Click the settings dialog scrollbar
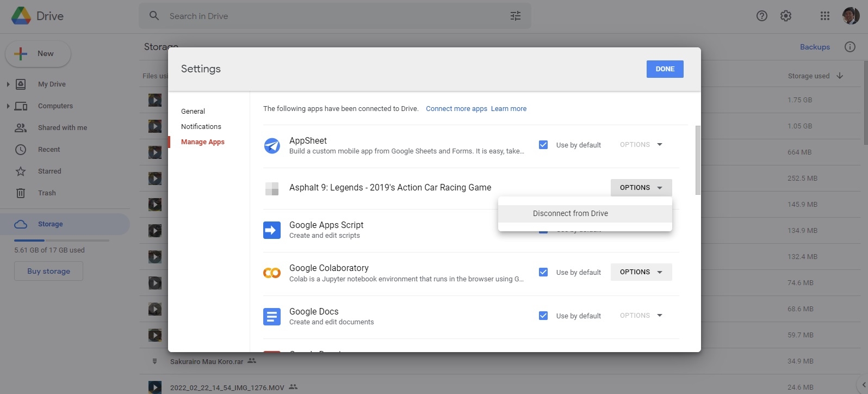 pyautogui.click(x=698, y=160)
